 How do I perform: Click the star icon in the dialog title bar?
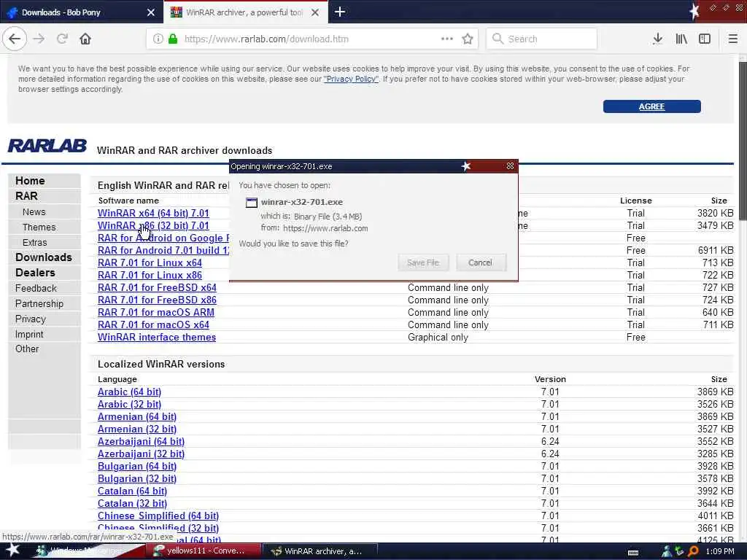coord(466,166)
